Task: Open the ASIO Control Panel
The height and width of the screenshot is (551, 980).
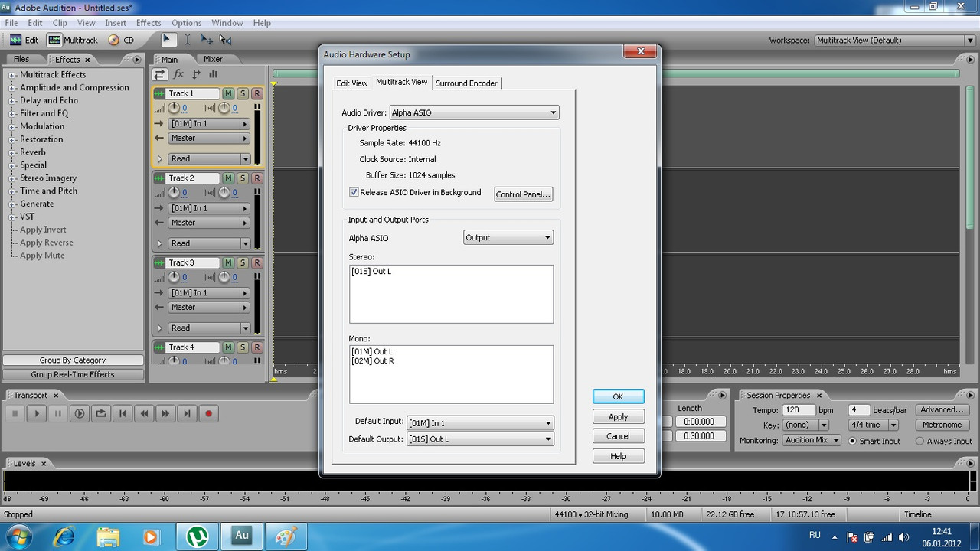Action: (x=523, y=194)
